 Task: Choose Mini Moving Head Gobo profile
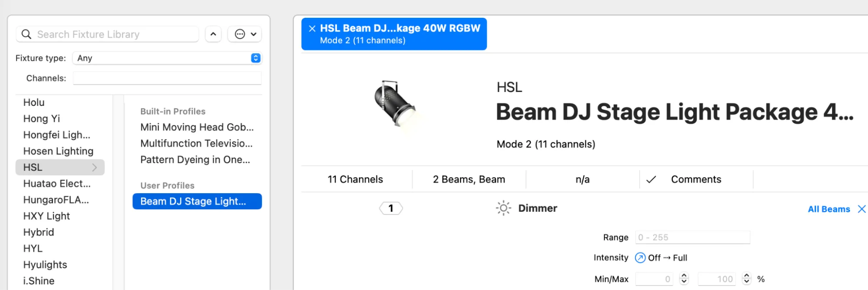pyautogui.click(x=197, y=127)
